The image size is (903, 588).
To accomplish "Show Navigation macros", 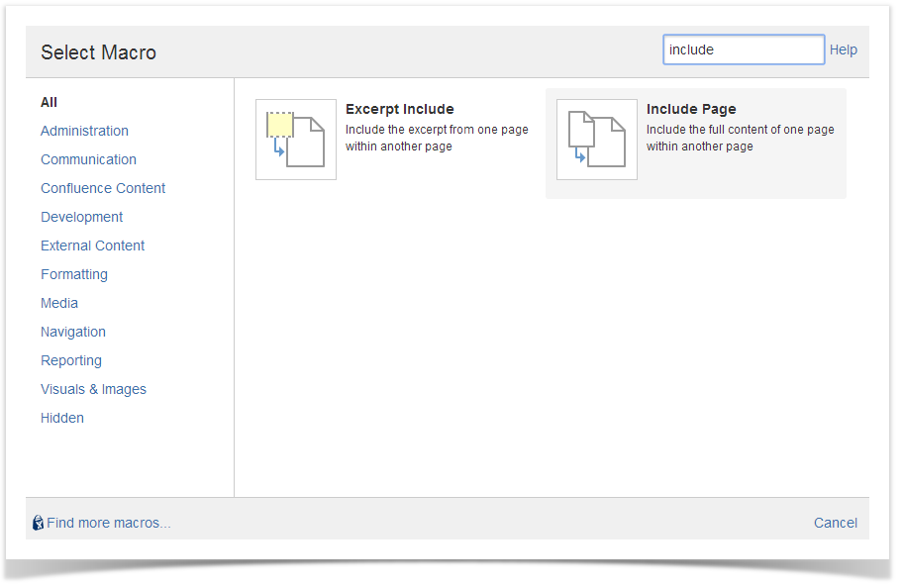I will pos(73,333).
